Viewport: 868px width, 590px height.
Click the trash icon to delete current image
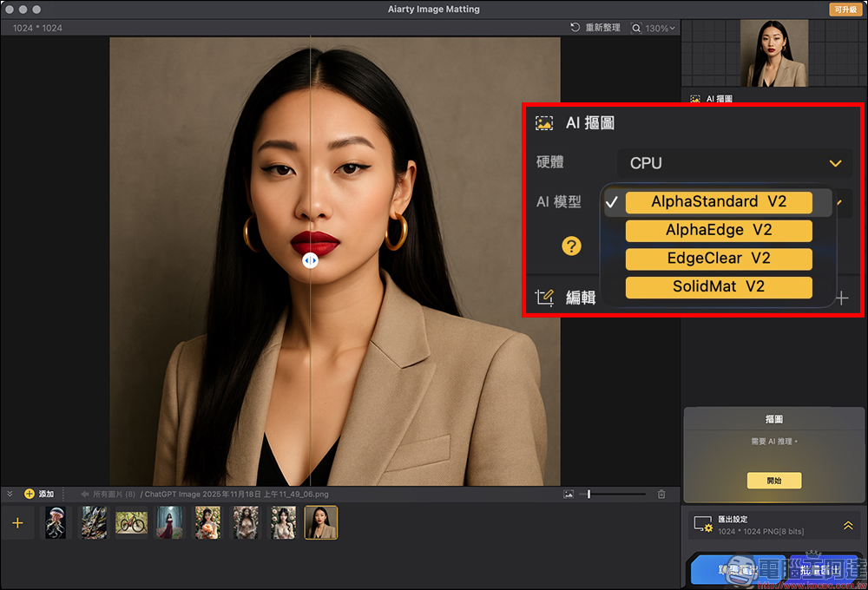click(661, 493)
